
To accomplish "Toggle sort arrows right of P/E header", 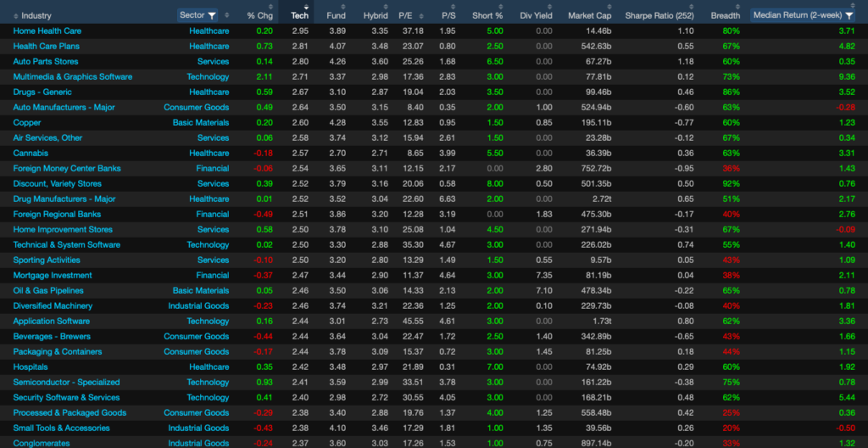I will click(x=421, y=15).
